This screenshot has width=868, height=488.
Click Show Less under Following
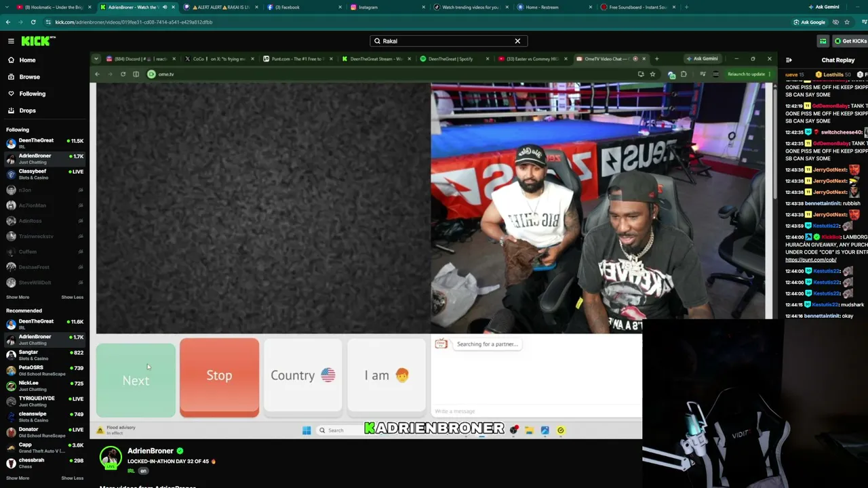(x=73, y=297)
